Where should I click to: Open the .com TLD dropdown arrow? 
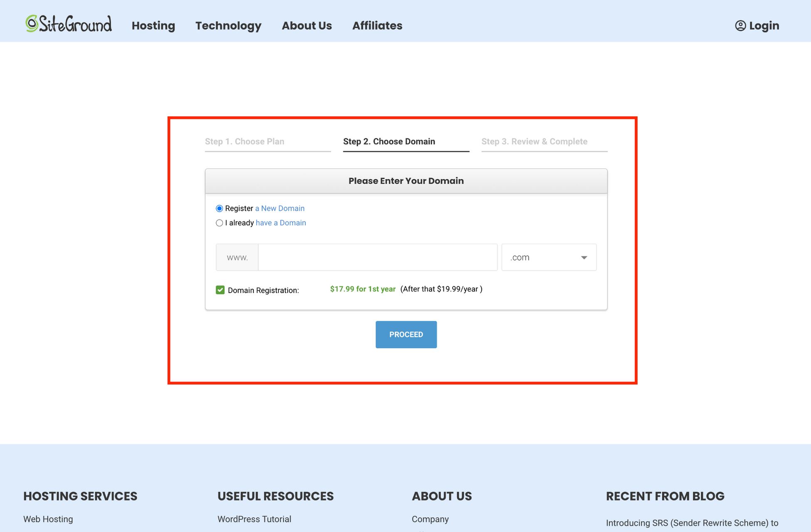584,257
